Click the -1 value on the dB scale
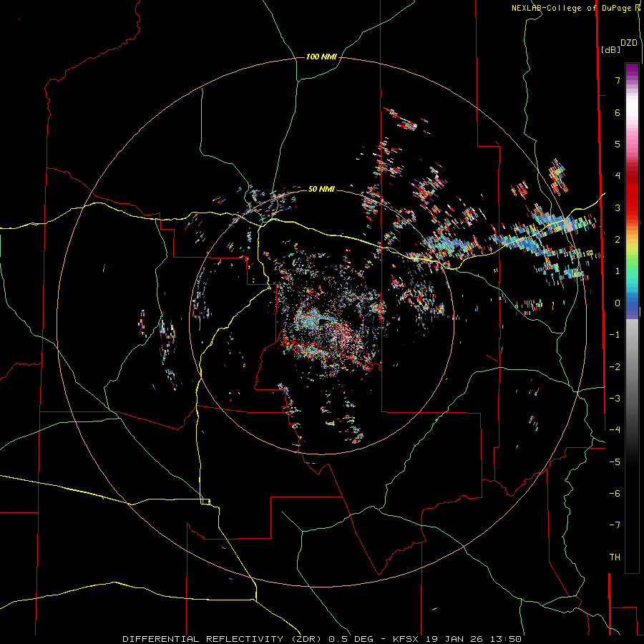This screenshot has width=644, height=644. (615, 334)
